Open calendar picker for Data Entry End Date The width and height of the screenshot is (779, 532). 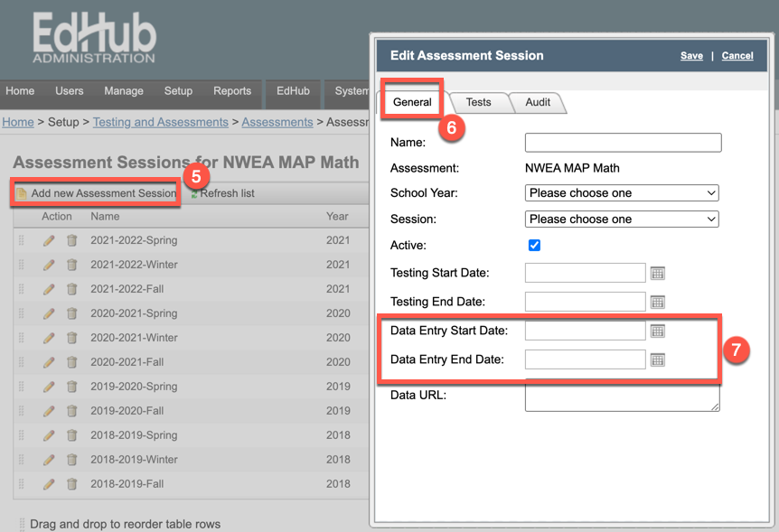[658, 359]
